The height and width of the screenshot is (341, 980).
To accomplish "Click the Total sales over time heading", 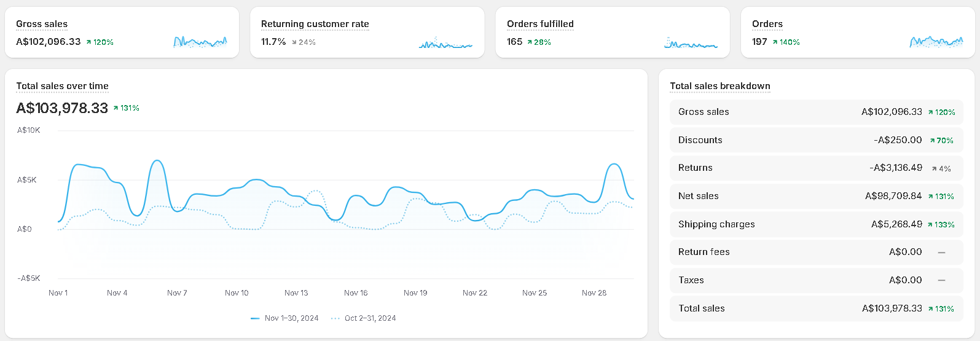I will coord(62,86).
